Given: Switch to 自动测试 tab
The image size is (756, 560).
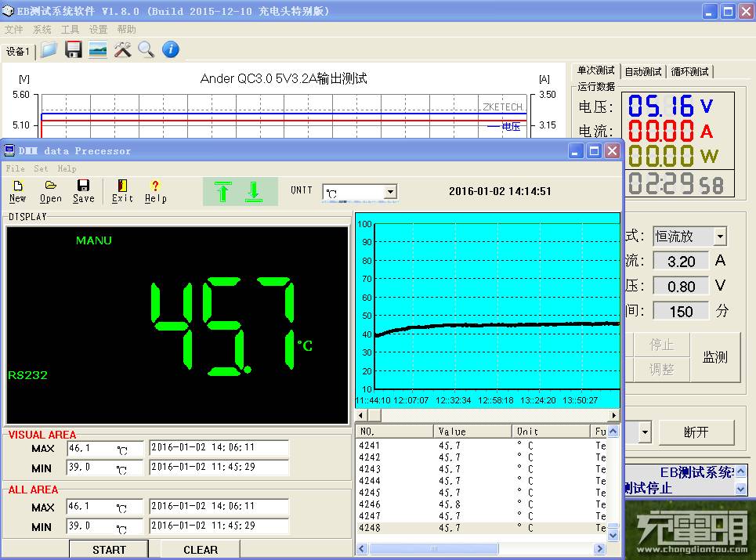Looking at the screenshot, I should tap(643, 72).
